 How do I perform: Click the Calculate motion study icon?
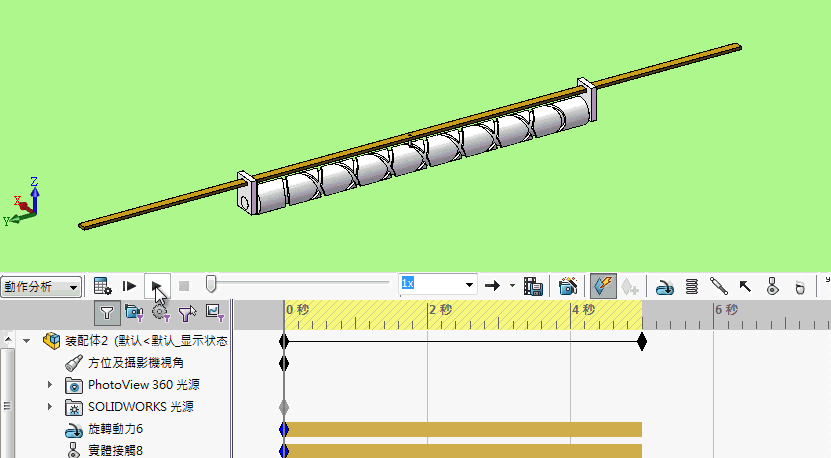[x=102, y=286]
